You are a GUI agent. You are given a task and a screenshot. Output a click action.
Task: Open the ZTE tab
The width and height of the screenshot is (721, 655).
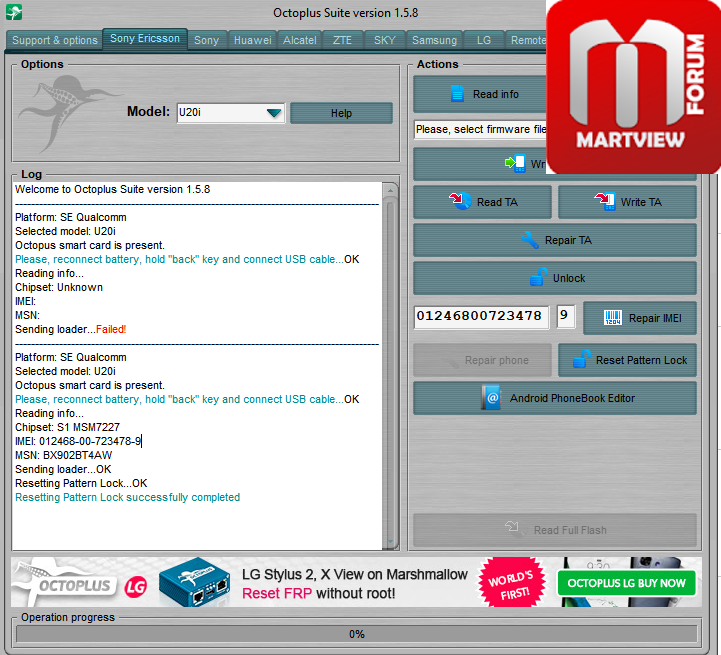click(x=343, y=40)
